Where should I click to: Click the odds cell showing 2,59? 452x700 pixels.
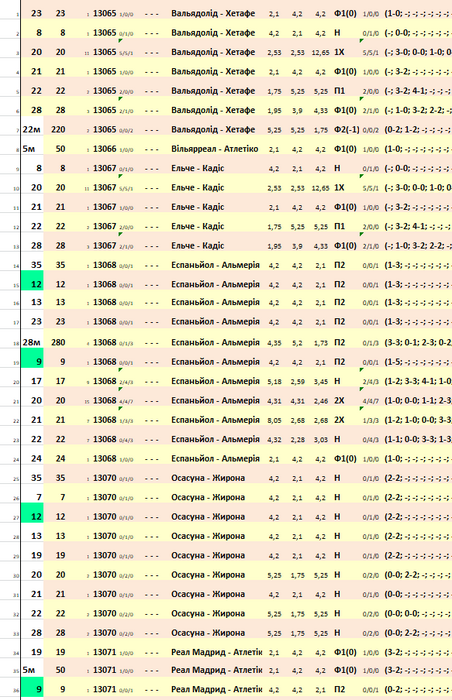tap(297, 381)
